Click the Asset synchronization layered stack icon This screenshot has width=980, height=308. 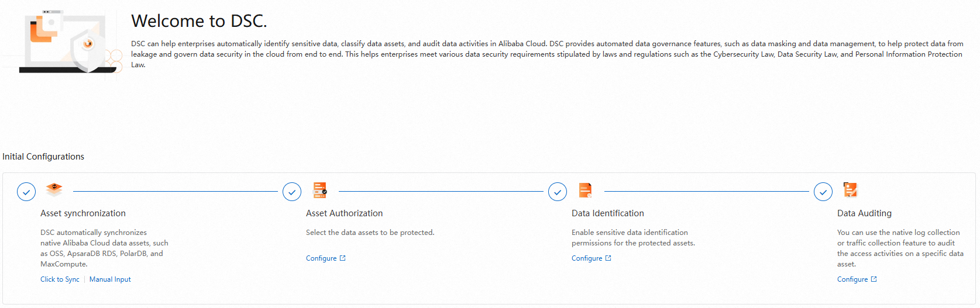tap(54, 189)
